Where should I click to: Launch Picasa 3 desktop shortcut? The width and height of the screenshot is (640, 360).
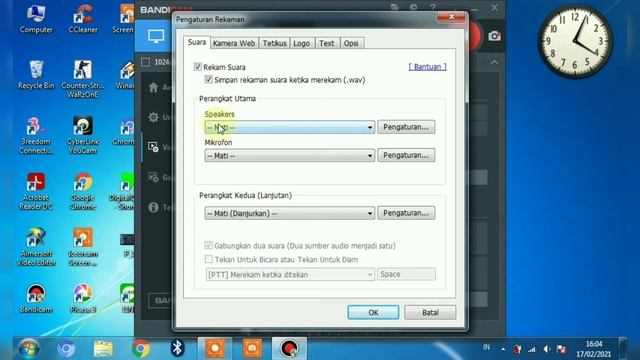tap(83, 298)
